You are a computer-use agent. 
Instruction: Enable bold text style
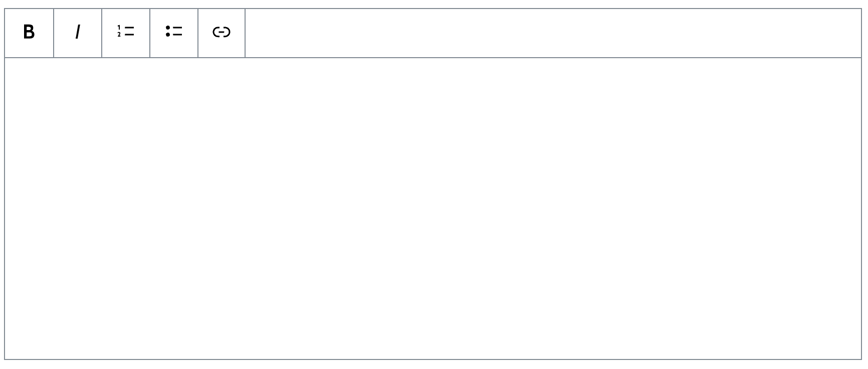(29, 33)
